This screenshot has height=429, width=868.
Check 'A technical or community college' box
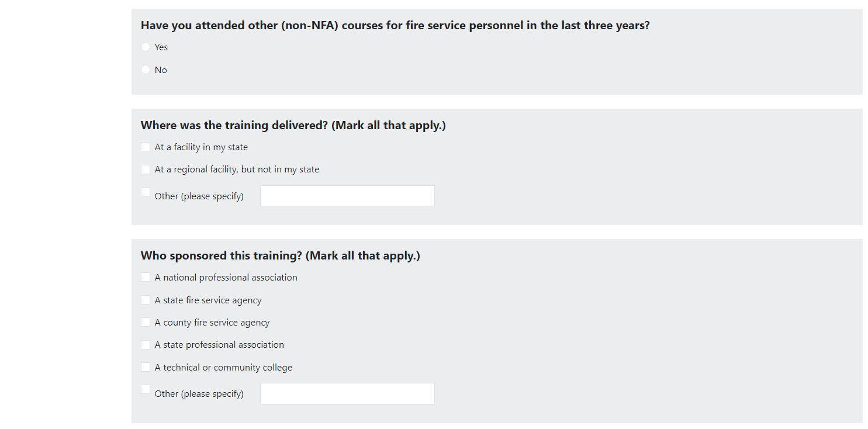coord(146,367)
